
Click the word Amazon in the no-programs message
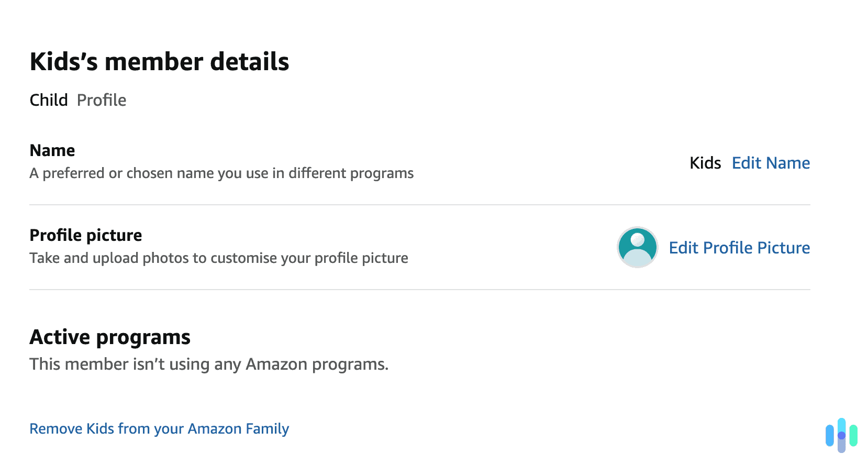(x=276, y=364)
